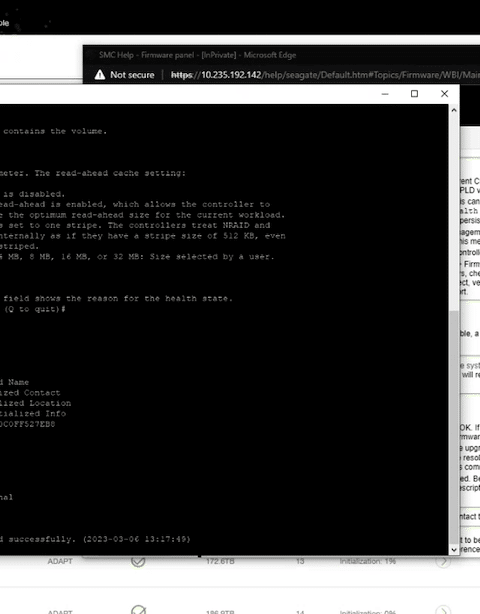The image size is (480, 614).
Task: Click the "Initialization: 1%" status text
Action: pos(368,561)
